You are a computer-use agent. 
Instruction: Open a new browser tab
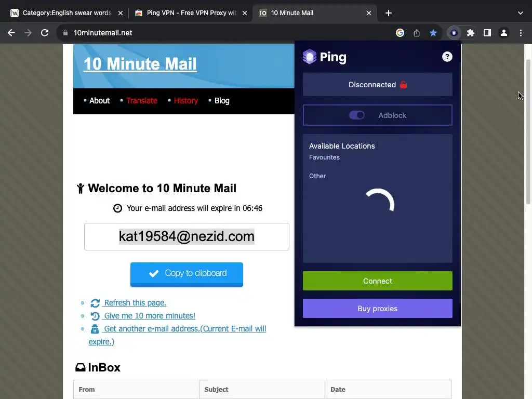pos(389,13)
